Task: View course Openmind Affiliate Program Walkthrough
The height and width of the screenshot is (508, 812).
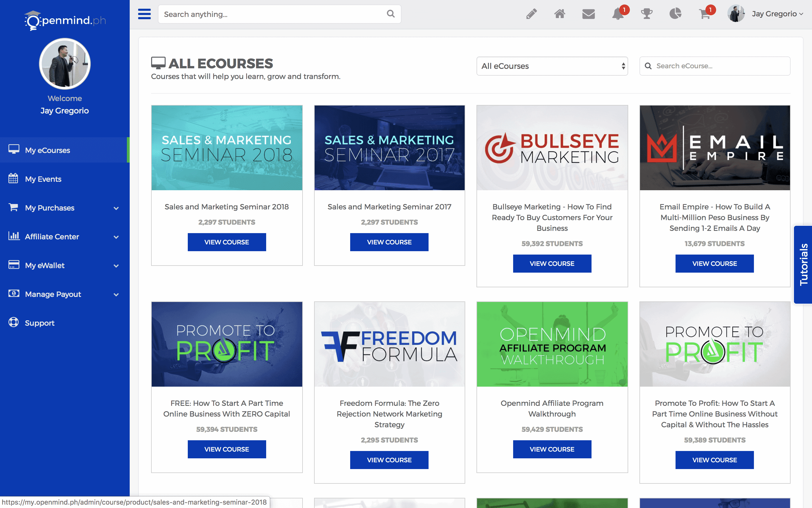Action: pyautogui.click(x=552, y=449)
